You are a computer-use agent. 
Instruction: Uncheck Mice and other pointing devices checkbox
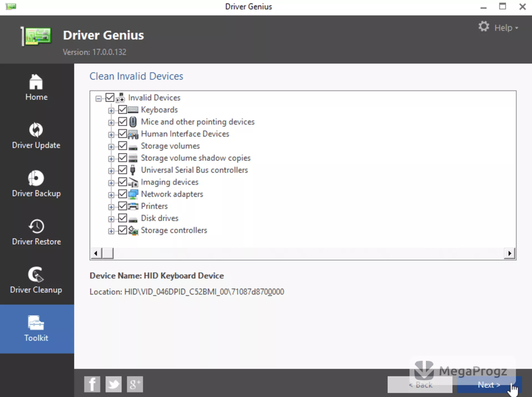click(122, 122)
